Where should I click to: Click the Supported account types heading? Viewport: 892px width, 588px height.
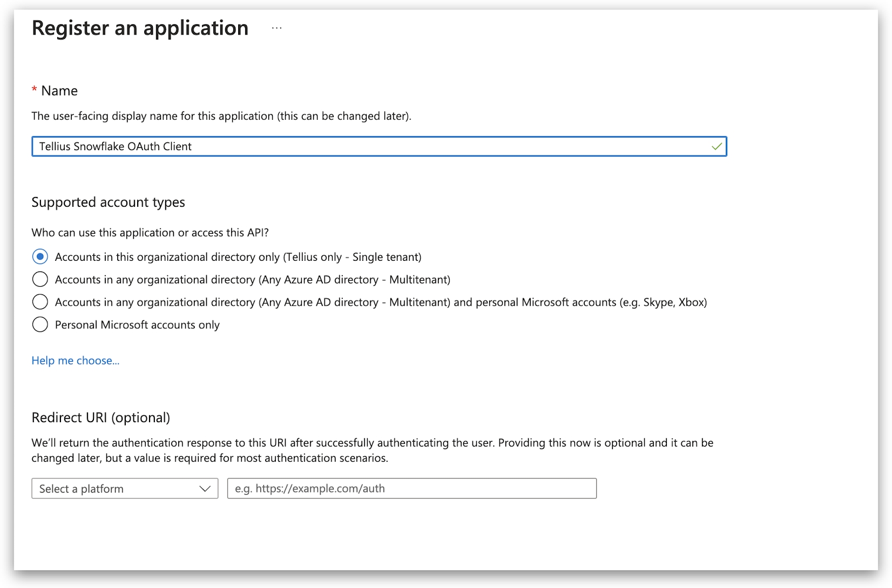pos(108,202)
